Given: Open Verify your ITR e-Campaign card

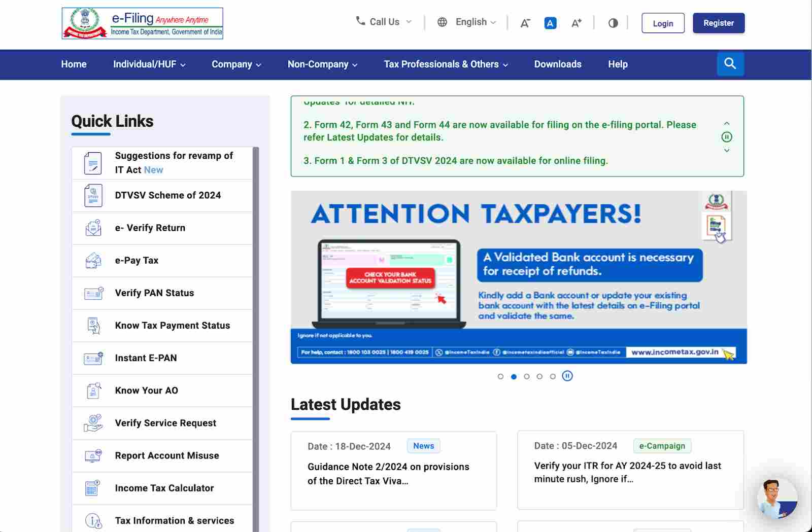Looking at the screenshot, I should (630, 470).
